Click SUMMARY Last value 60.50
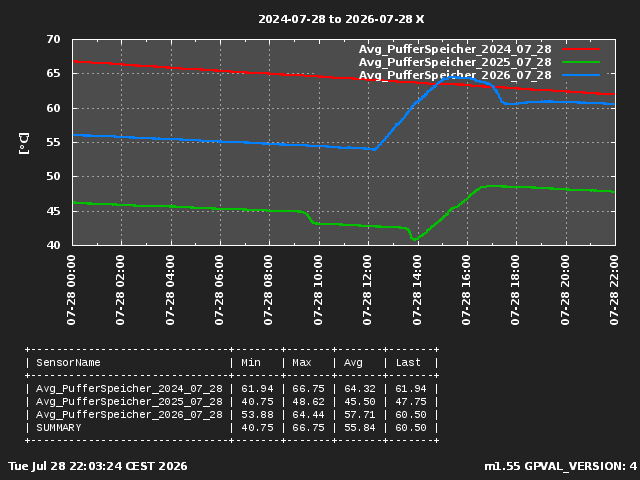The image size is (640, 480). 411,428
